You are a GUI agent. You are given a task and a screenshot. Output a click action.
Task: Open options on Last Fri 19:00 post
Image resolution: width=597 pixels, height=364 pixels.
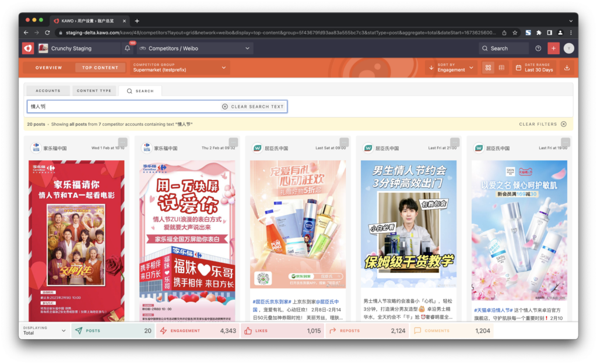coord(566,142)
